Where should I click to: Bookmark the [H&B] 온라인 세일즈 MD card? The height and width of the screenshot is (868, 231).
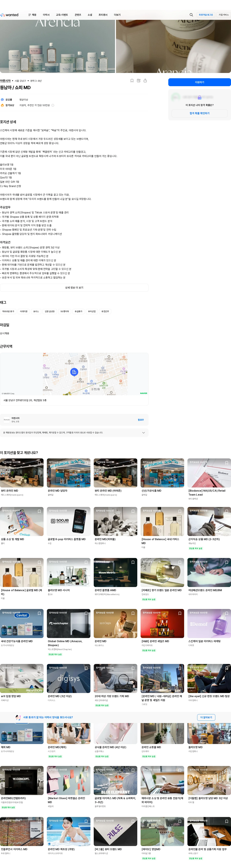tap(180, 613)
